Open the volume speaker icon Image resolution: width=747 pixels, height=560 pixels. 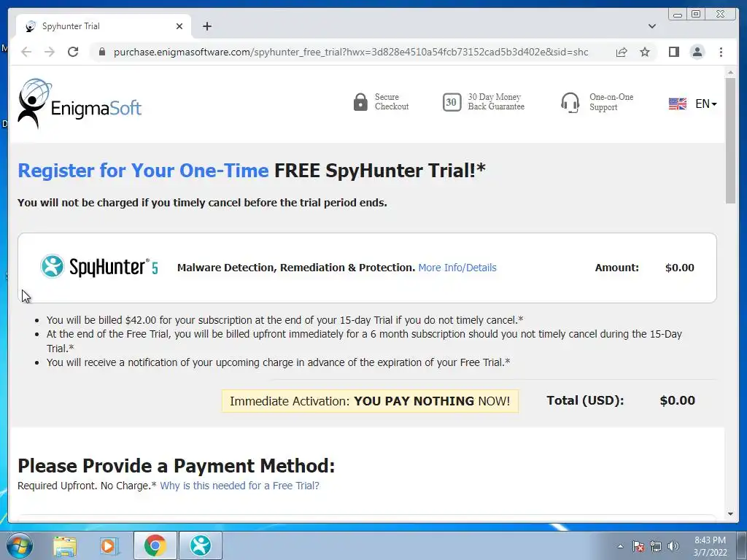(673, 546)
